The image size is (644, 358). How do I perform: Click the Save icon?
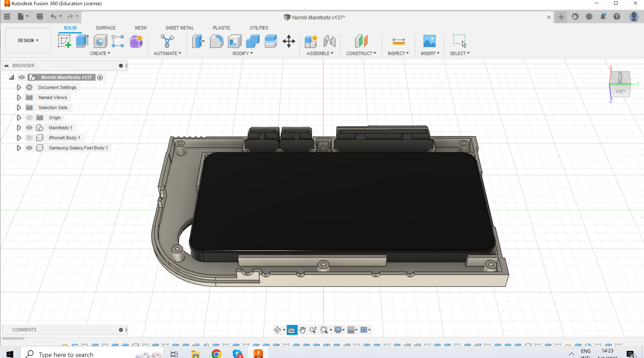39,16
